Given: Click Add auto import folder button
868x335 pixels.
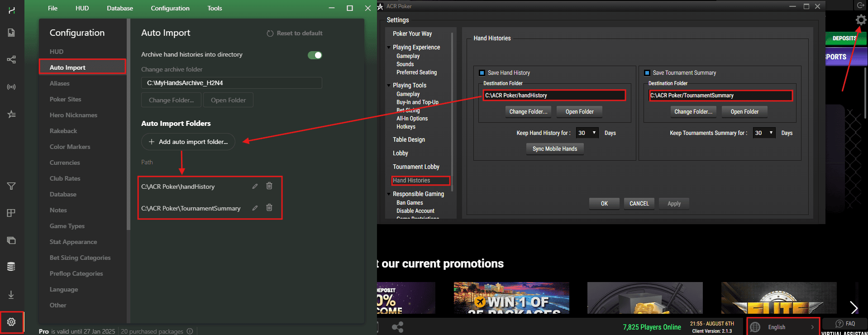Looking at the screenshot, I should coord(188,142).
